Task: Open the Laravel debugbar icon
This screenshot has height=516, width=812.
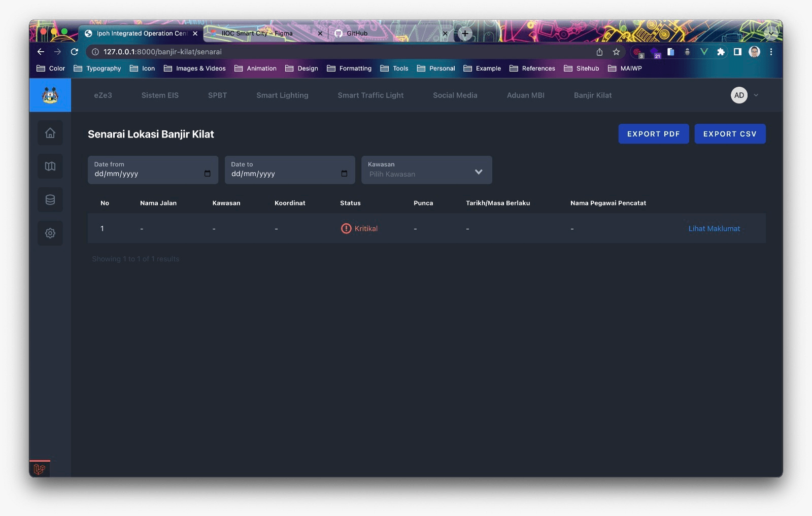Action: (x=40, y=469)
